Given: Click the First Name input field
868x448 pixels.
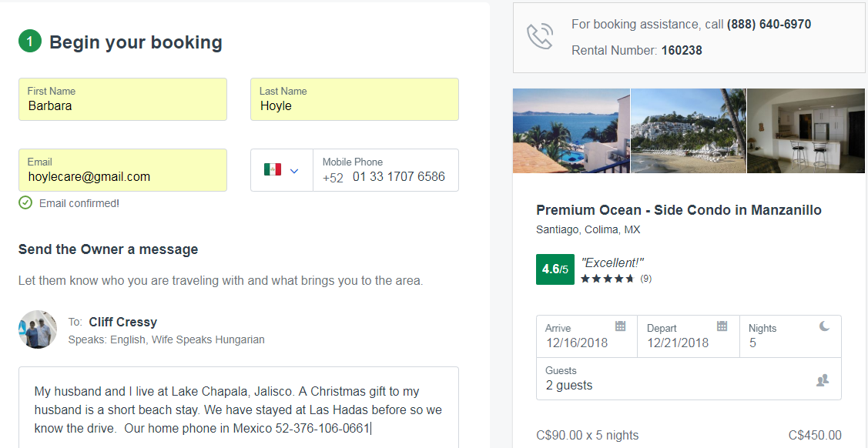Looking at the screenshot, I should (123, 106).
